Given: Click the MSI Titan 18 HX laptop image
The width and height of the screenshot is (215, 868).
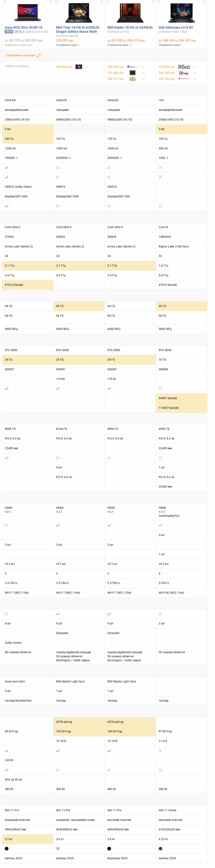Looking at the screenshot, I should 78,13.
